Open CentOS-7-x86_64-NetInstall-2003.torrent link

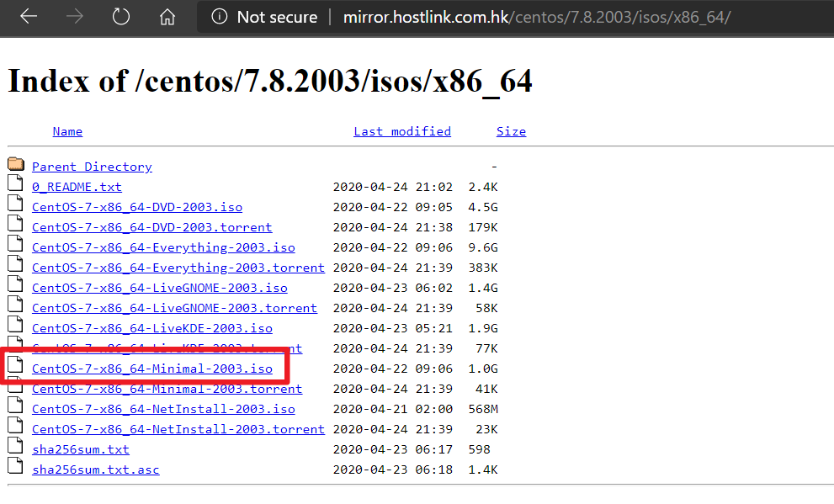pos(178,429)
